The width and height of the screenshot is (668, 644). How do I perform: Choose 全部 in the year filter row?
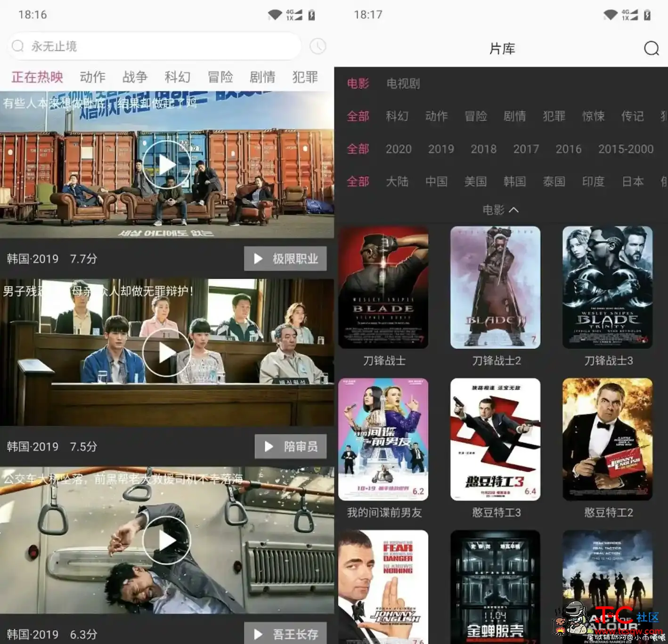pos(358,149)
